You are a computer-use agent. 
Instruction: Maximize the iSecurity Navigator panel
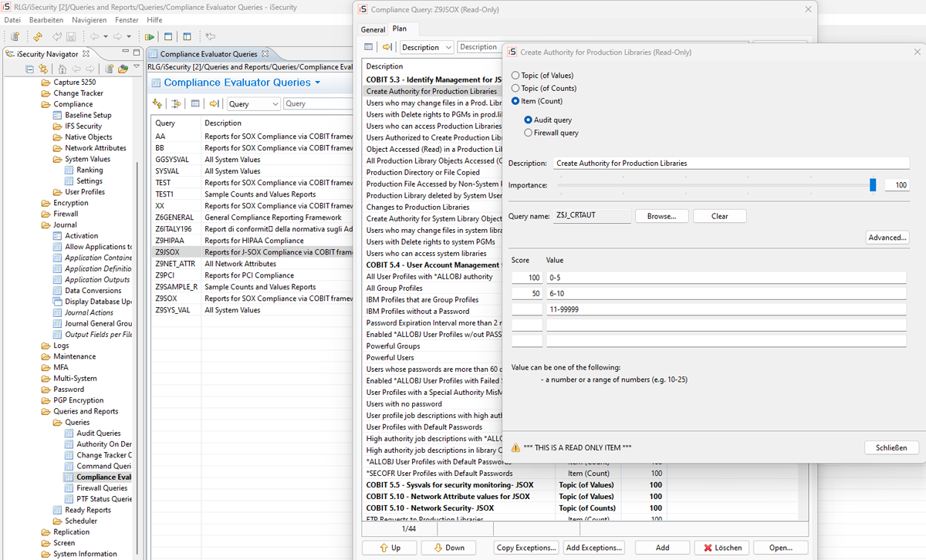tap(137, 53)
